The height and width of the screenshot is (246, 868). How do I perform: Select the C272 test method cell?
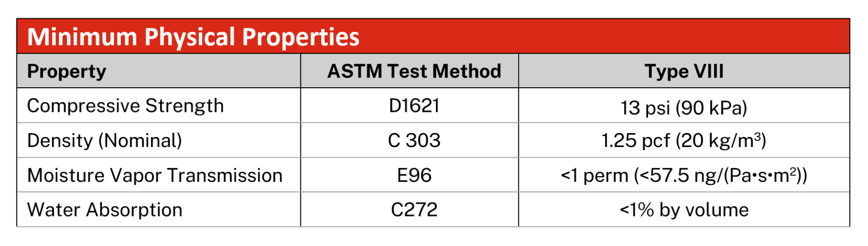coord(414,210)
